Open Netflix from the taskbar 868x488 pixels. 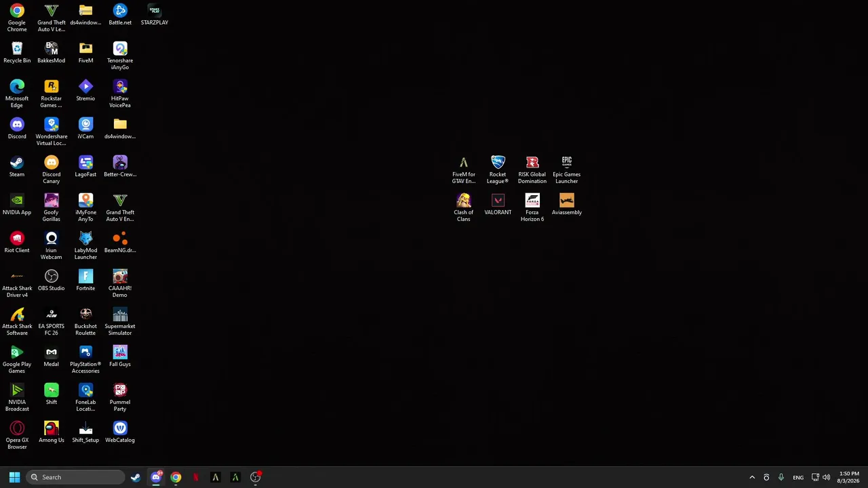(x=195, y=477)
